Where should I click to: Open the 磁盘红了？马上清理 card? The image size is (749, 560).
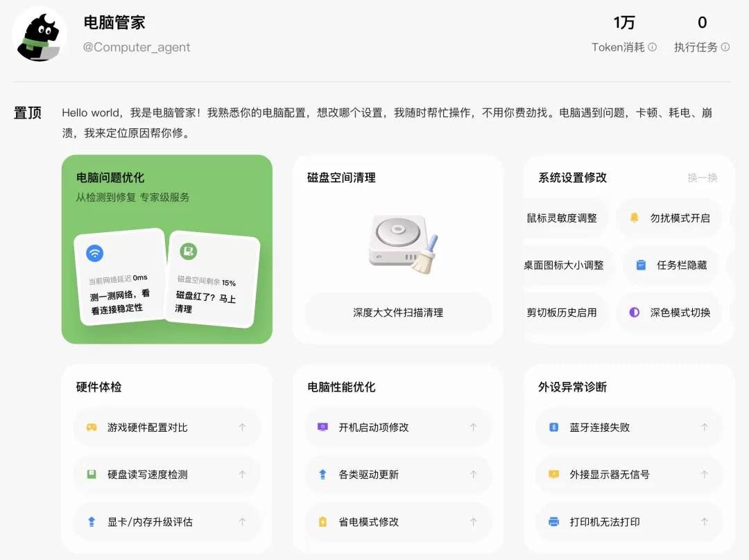click(x=211, y=279)
